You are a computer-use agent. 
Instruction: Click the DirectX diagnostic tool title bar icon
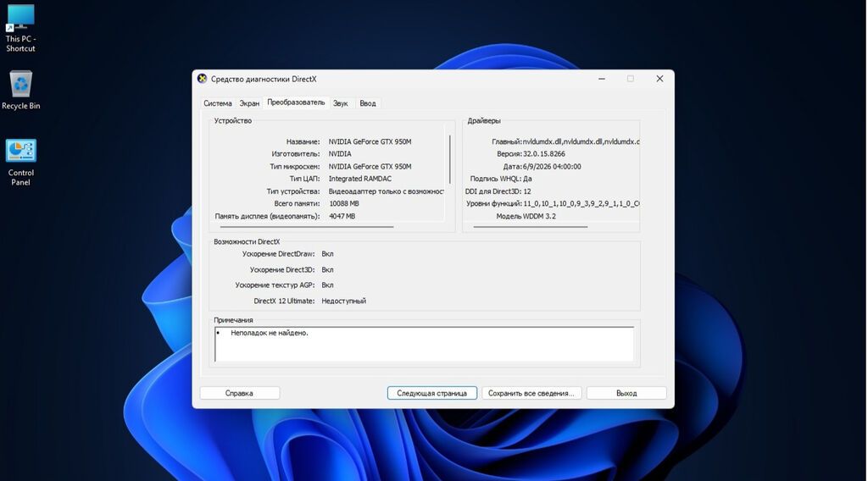coord(202,79)
